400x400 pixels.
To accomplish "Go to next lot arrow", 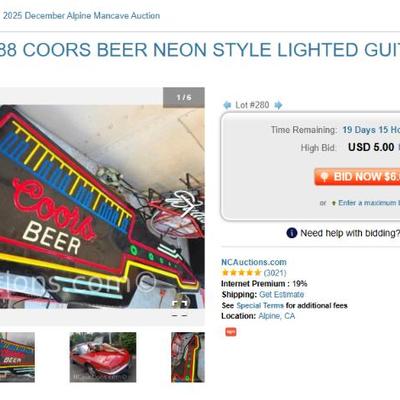I will pyautogui.click(x=278, y=105).
